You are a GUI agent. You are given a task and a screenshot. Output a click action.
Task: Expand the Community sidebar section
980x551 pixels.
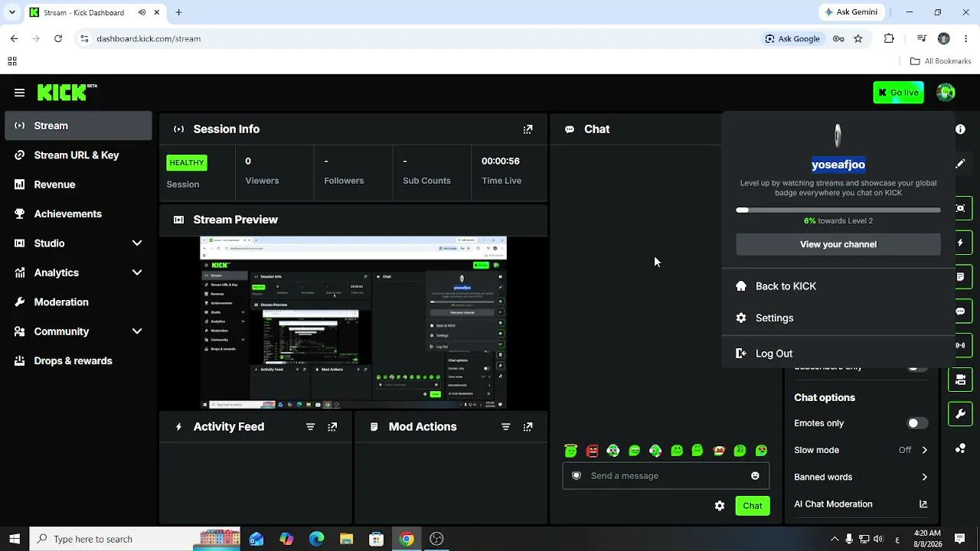point(137,331)
